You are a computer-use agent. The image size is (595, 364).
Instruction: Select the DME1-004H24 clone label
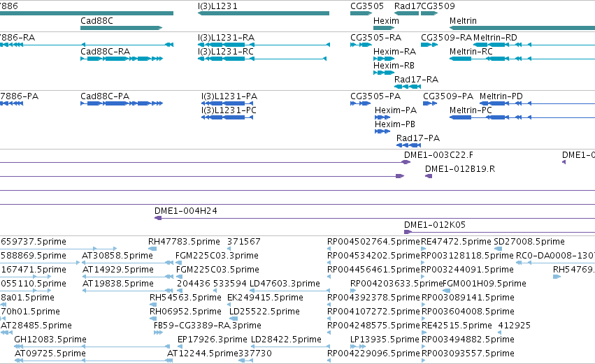point(186,211)
